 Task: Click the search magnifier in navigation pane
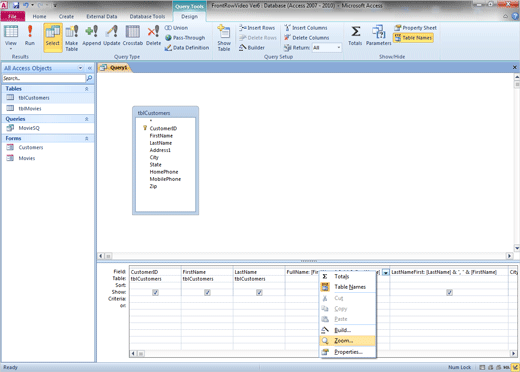click(x=89, y=78)
